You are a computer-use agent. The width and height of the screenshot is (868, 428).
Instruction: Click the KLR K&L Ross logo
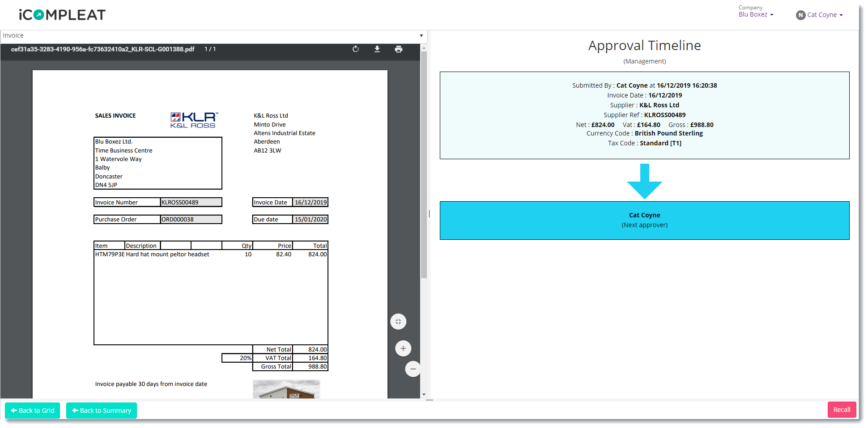click(194, 120)
